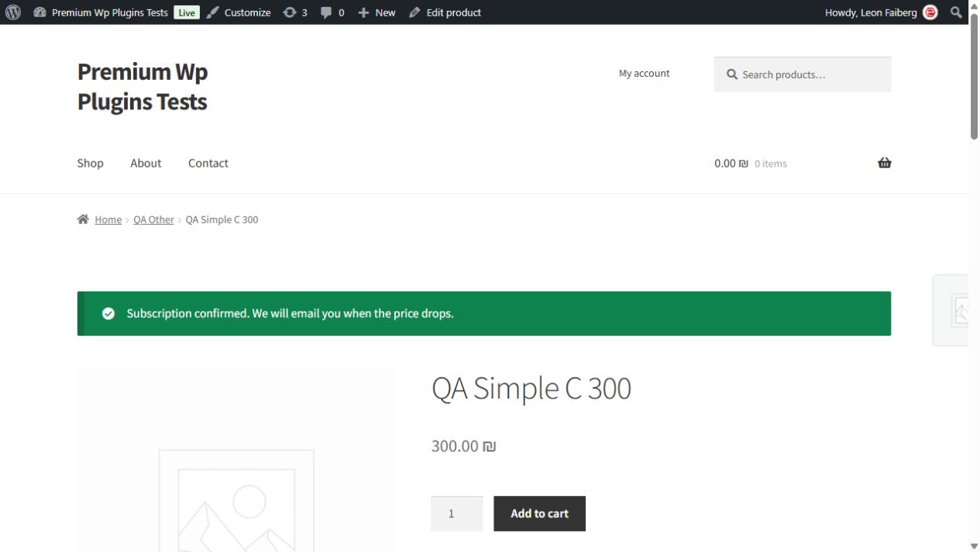
Task: Click Edit product in admin bar
Action: pyautogui.click(x=453, y=12)
